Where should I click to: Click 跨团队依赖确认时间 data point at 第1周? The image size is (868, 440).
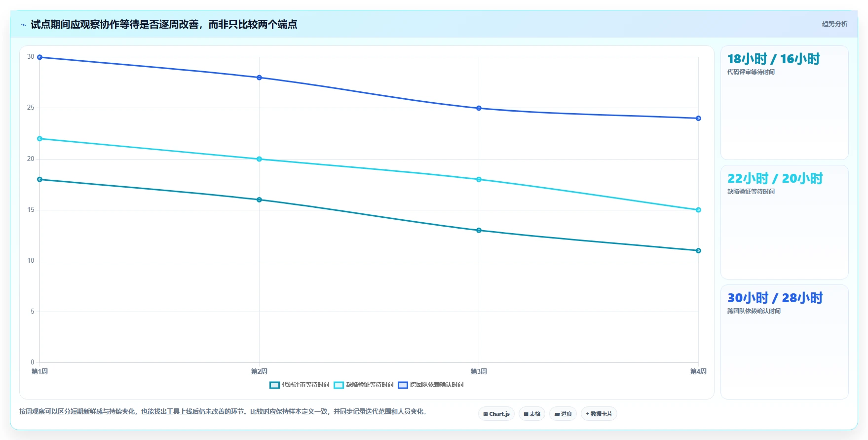[x=40, y=57]
